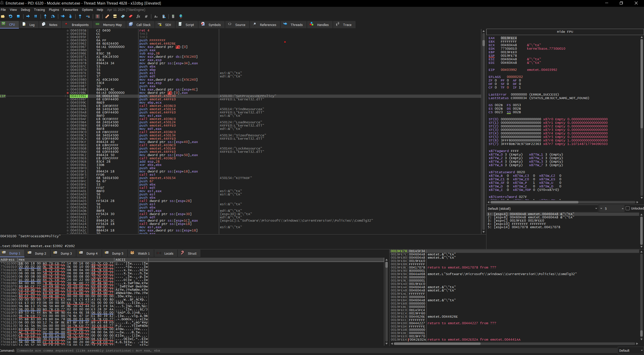The height and width of the screenshot is (355, 644).
Task: Open the Struct tab
Action: (x=189, y=253)
